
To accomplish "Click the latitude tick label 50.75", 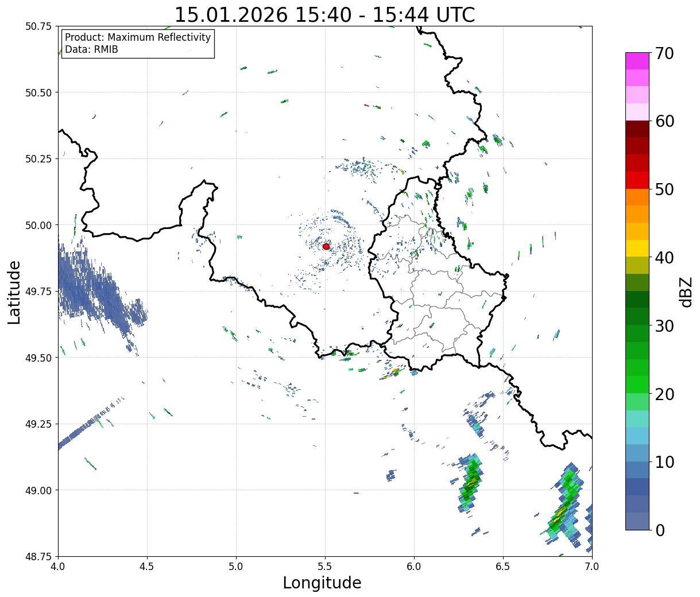I will [38, 26].
